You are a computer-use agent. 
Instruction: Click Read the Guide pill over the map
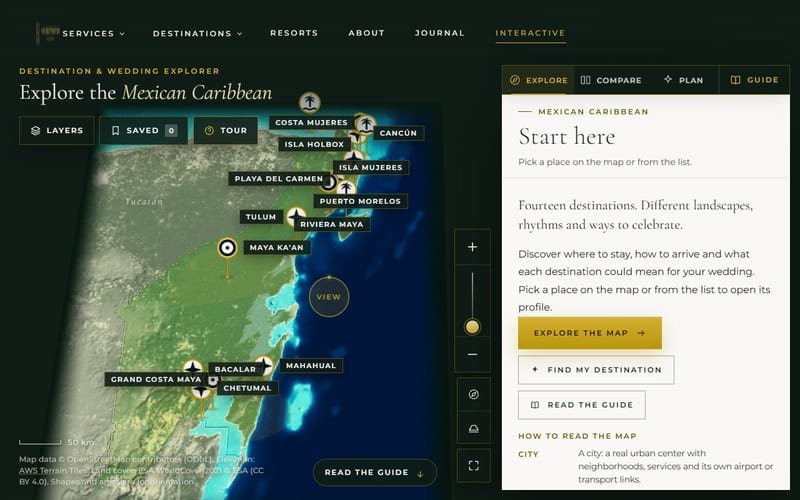click(374, 472)
